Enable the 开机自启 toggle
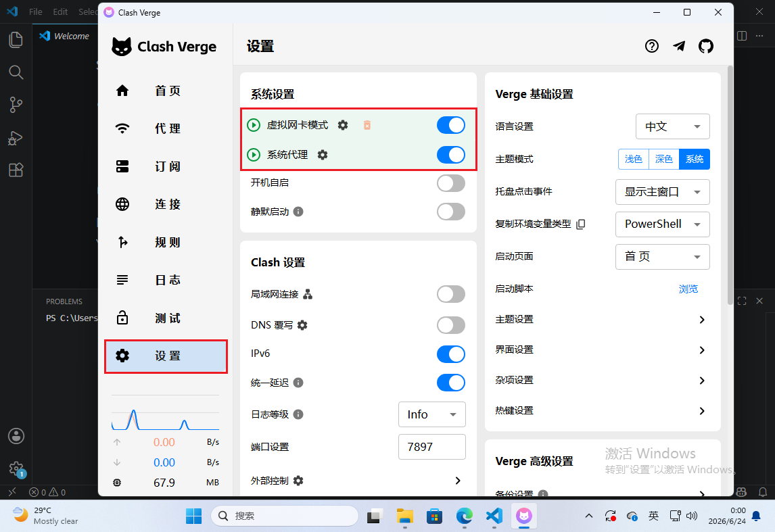 tap(451, 183)
